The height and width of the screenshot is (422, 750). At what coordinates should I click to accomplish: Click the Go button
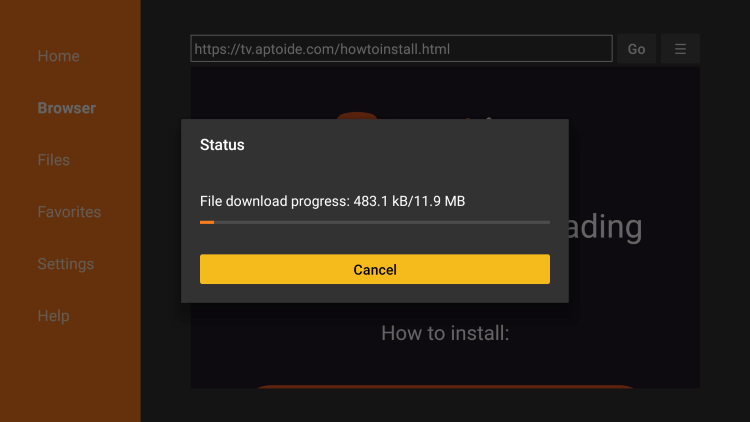point(636,49)
